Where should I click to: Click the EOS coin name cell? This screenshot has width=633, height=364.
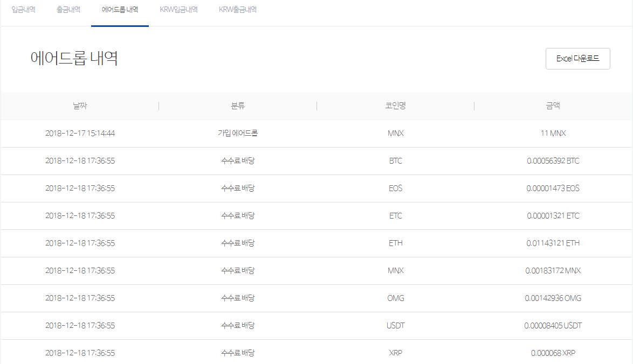[x=395, y=188]
